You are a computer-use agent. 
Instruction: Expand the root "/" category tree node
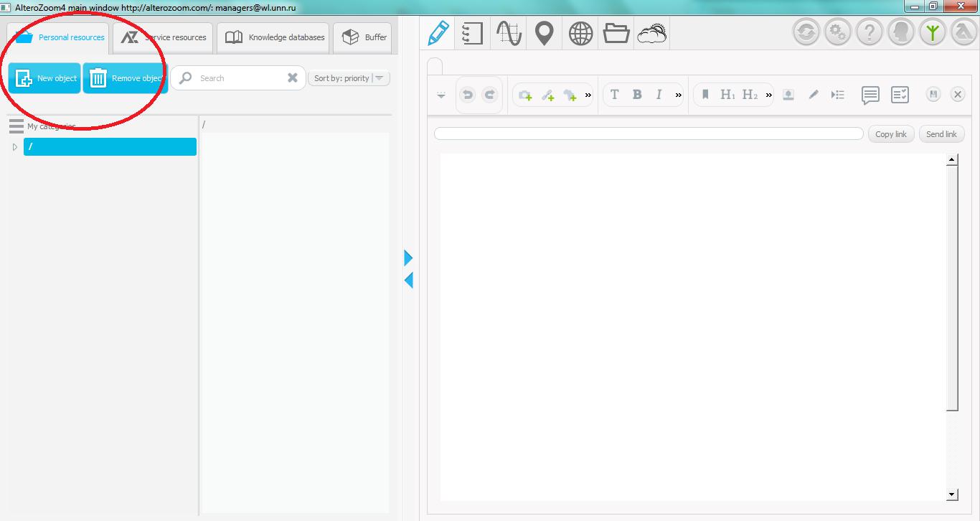click(15, 147)
